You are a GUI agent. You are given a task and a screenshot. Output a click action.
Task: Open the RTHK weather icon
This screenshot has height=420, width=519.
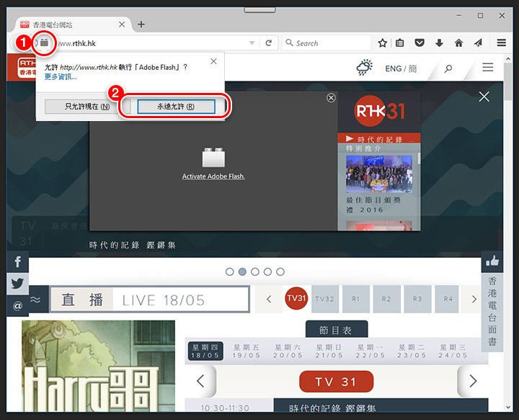pos(364,68)
